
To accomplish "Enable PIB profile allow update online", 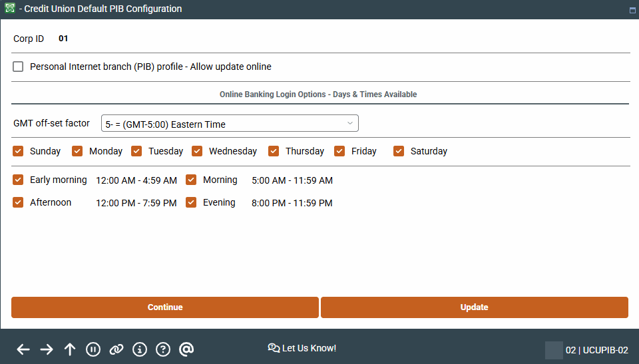I will [x=18, y=67].
